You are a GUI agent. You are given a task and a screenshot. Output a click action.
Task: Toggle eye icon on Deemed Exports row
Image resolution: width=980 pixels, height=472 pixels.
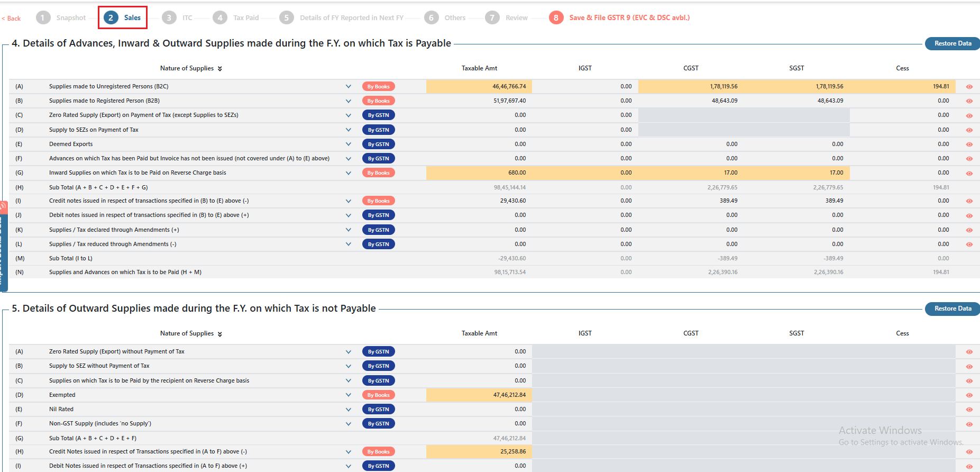coord(969,144)
